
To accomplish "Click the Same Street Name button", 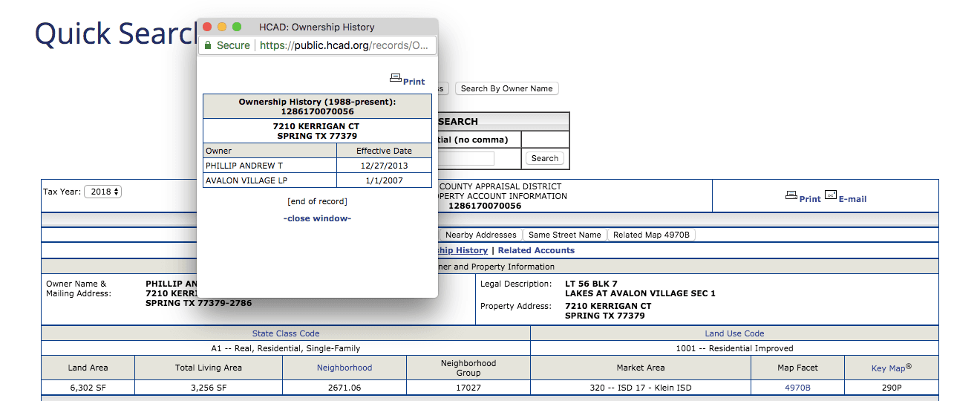I will [564, 235].
